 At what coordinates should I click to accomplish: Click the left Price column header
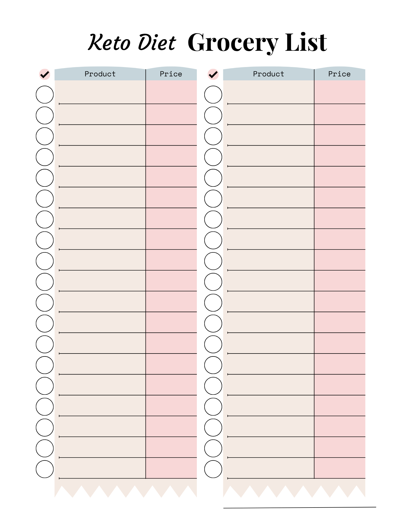tap(171, 74)
